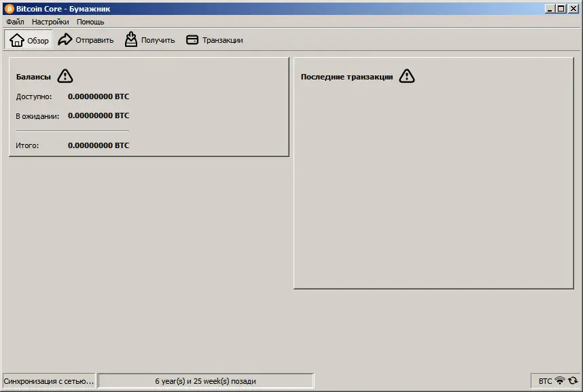Click the В ожидании pending balance amount
Screen dimensions: 583x392
coord(99,115)
